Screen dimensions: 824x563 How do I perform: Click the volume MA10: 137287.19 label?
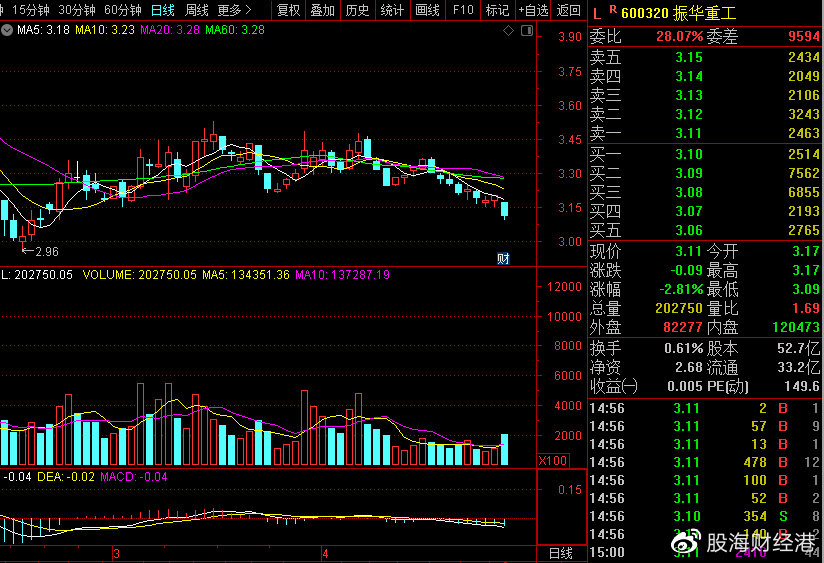(342, 274)
